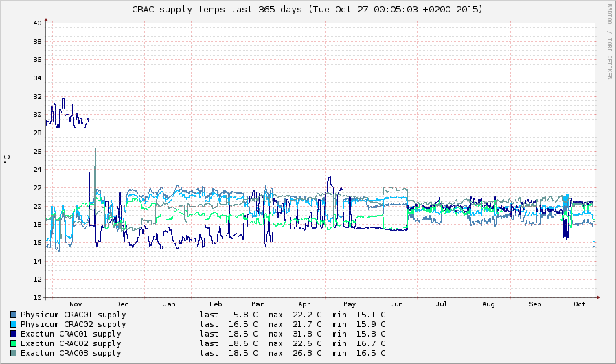616x364 pixels.
Task: Click the Sep month label on x-axis
Action: 535,304
